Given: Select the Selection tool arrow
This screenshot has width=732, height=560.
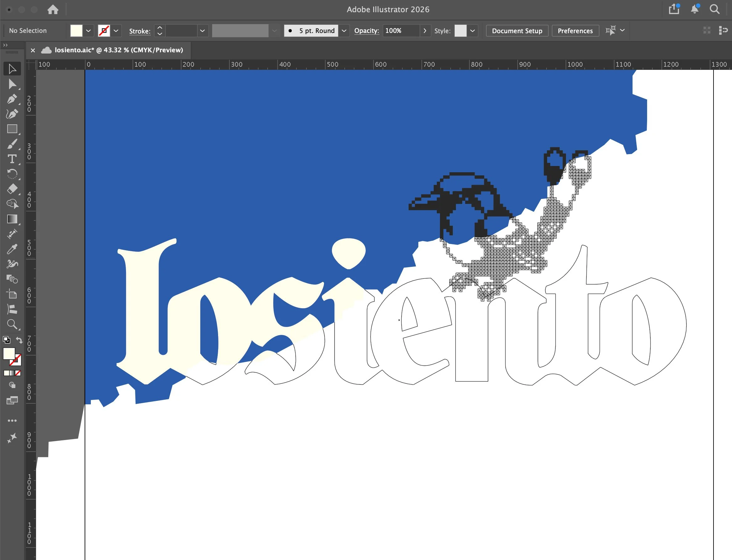Looking at the screenshot, I should coord(12,69).
